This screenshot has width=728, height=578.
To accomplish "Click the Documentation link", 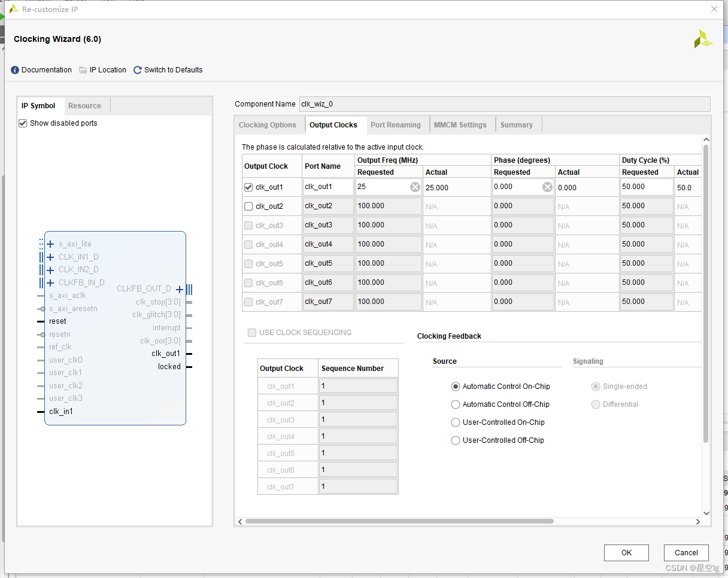I will [47, 70].
